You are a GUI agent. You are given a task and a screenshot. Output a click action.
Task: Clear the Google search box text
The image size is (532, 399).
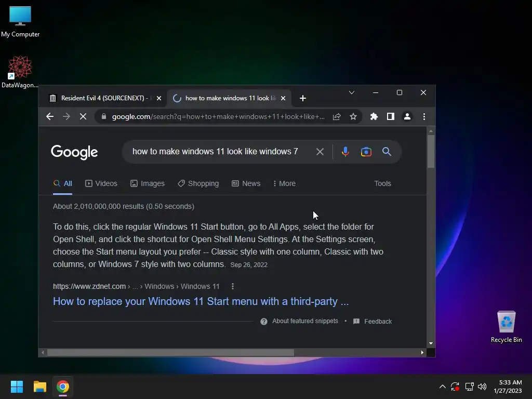[320, 152]
